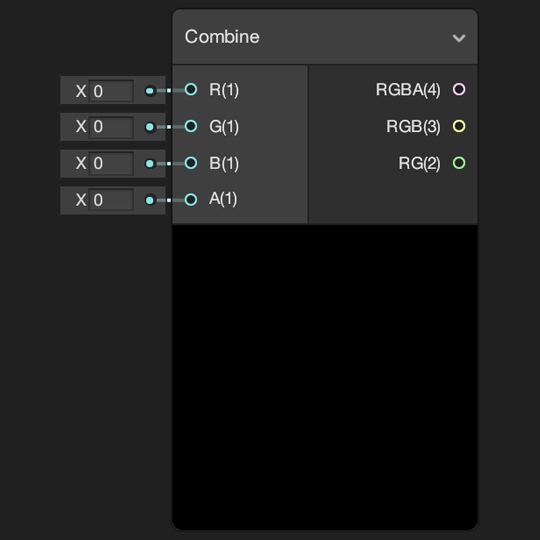
Task: Click the yellow RGB(3) output port
Action: [459, 126]
